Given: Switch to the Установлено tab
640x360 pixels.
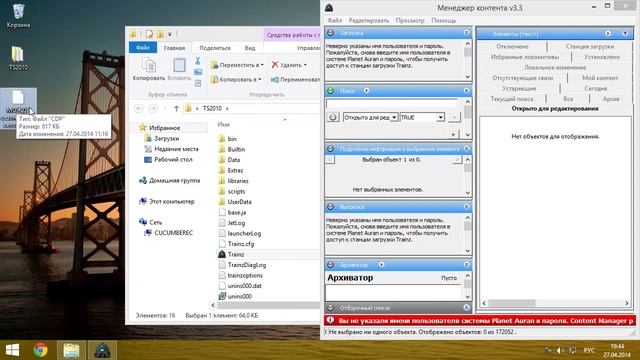Looking at the screenshot, I should pyautogui.click(x=602, y=57).
